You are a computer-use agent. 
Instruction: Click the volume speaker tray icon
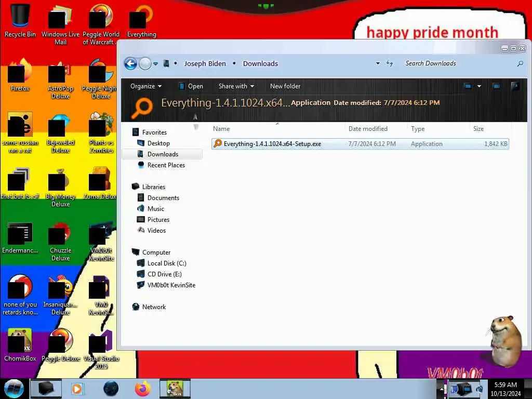[480, 389]
